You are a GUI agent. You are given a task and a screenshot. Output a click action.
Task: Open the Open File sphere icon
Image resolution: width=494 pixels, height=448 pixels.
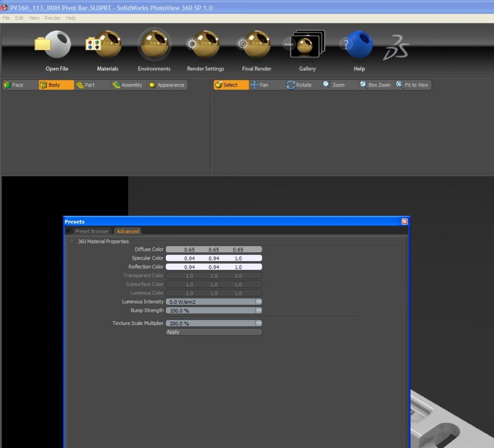[53, 44]
